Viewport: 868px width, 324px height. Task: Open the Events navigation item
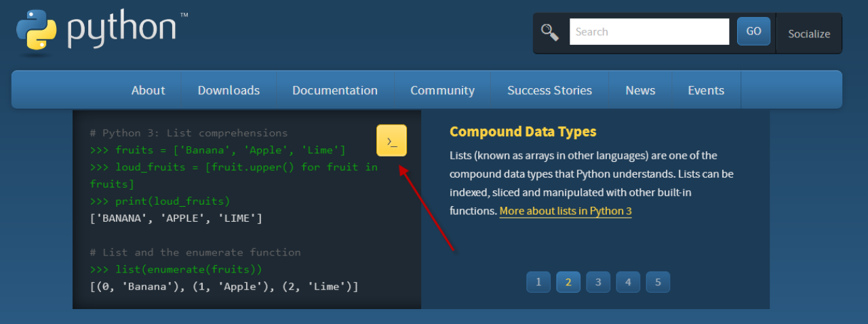[706, 90]
